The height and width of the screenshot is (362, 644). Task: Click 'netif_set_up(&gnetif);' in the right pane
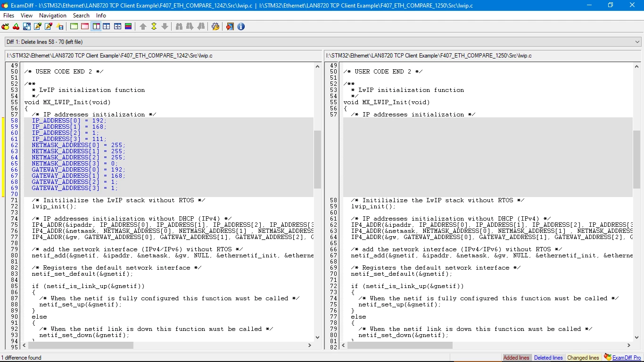[x=400, y=304]
